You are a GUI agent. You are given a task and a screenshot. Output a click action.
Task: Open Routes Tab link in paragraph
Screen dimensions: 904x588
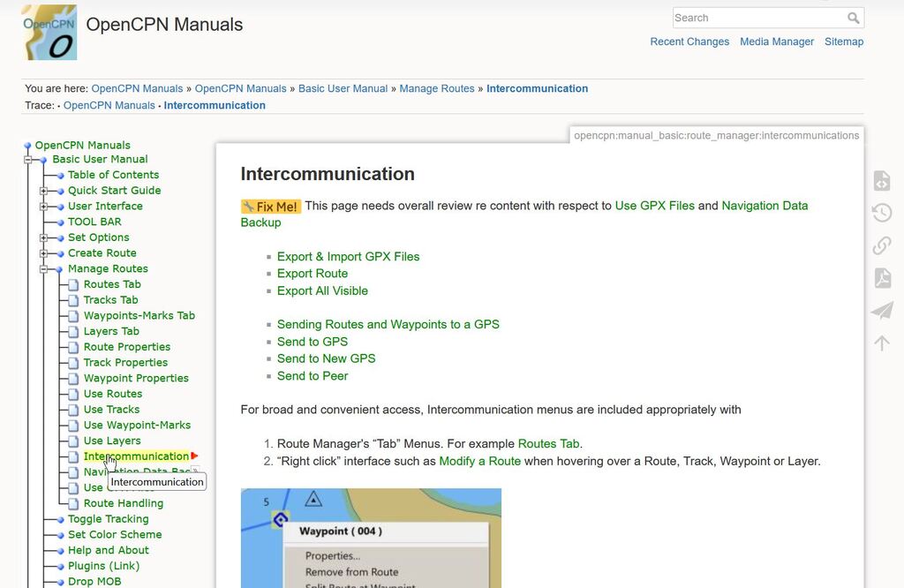(548, 444)
